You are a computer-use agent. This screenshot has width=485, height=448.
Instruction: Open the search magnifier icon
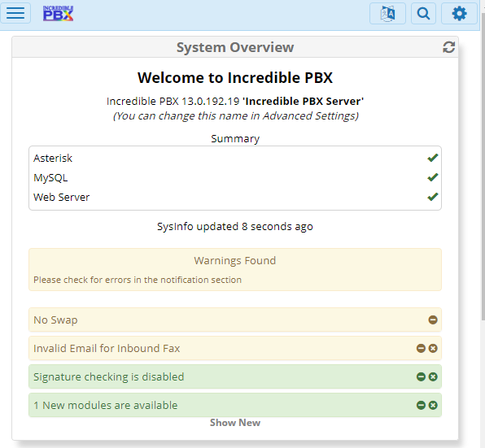coord(423,13)
